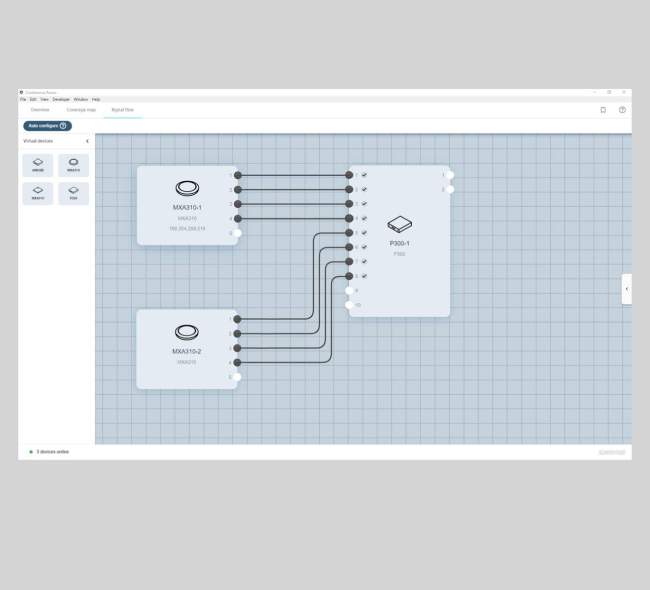
Task: Toggle P300-1 input 2 checkbox
Action: [364, 189]
